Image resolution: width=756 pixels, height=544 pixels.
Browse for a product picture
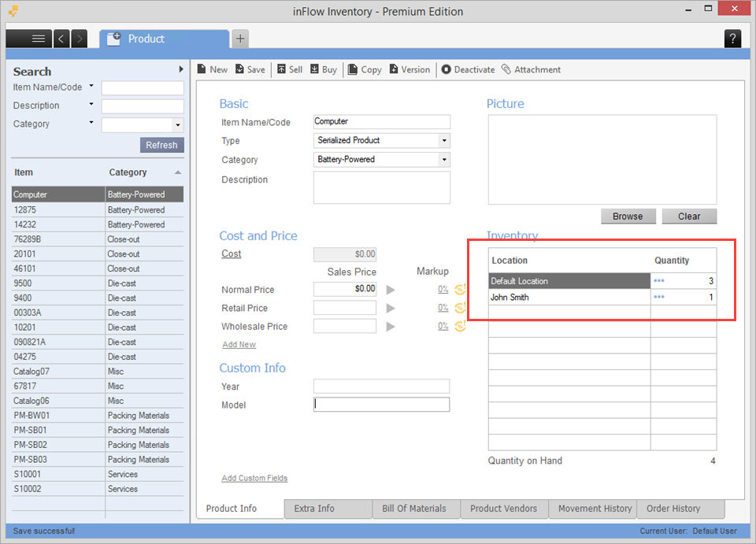(628, 216)
